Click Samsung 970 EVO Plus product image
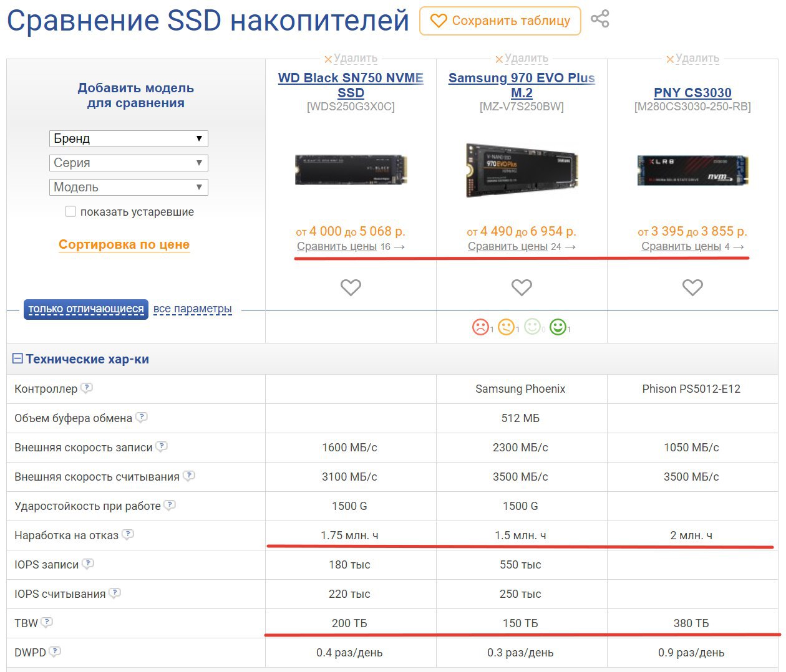The width and height of the screenshot is (786, 672). (x=522, y=170)
